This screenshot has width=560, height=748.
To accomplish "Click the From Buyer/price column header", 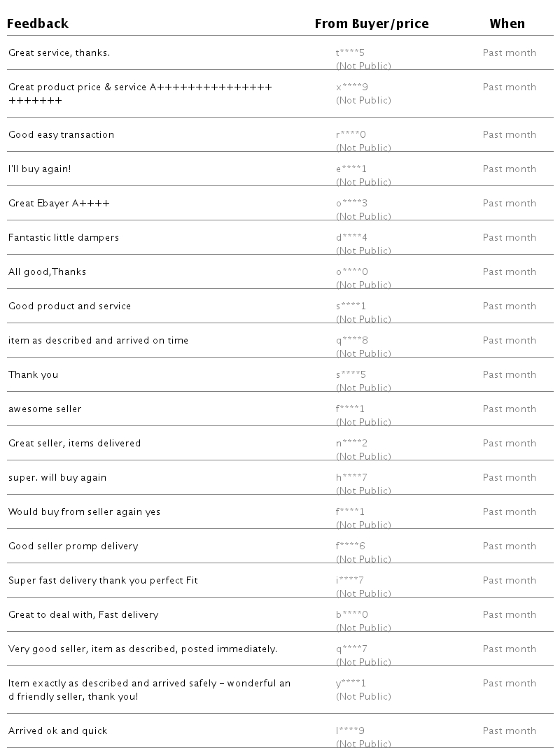I will click(371, 24).
